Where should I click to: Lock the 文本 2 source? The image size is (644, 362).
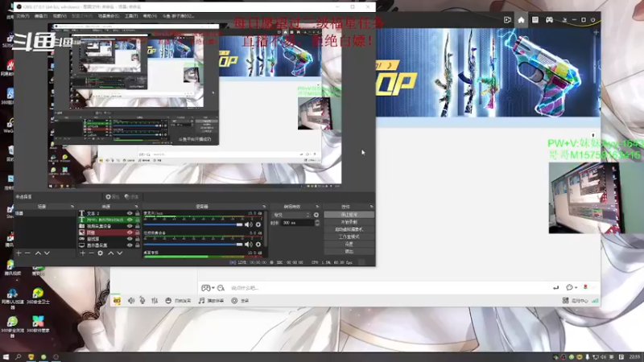pos(137,213)
